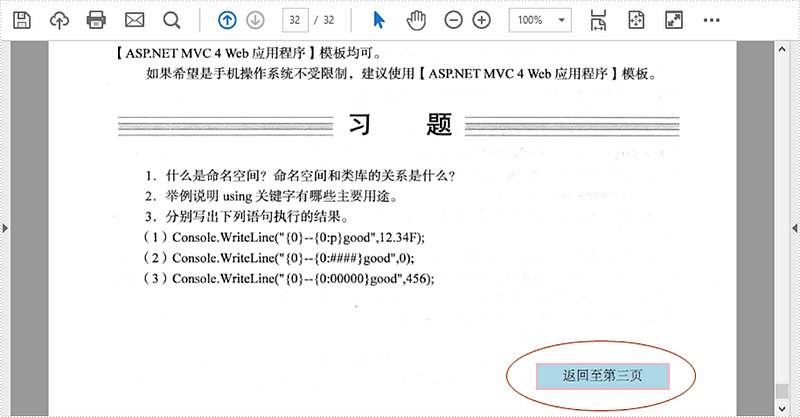Screen dimensions: 800x417
Task: Send file by email envelope icon
Action: tap(133, 20)
